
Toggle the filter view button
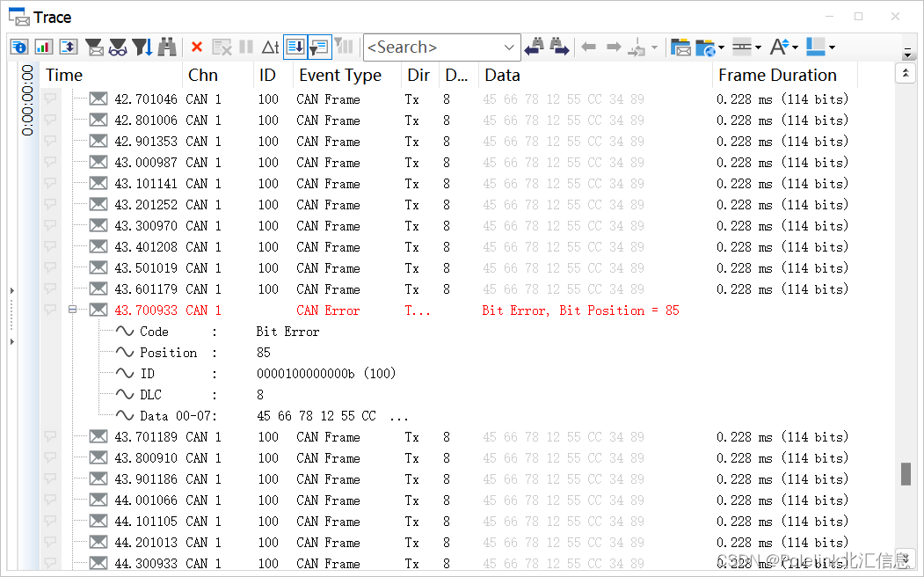[319, 47]
